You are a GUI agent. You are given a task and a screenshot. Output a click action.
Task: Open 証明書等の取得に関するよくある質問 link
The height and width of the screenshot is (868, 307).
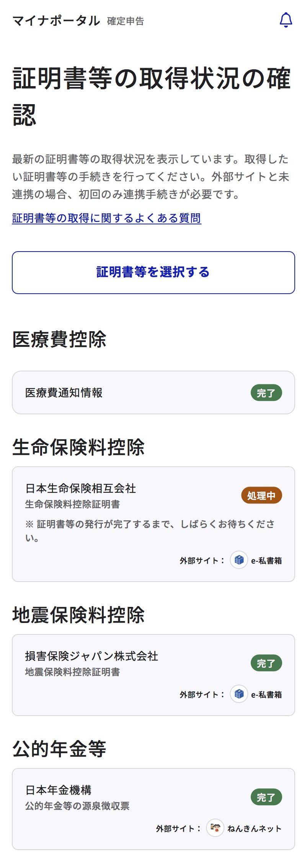106,218
